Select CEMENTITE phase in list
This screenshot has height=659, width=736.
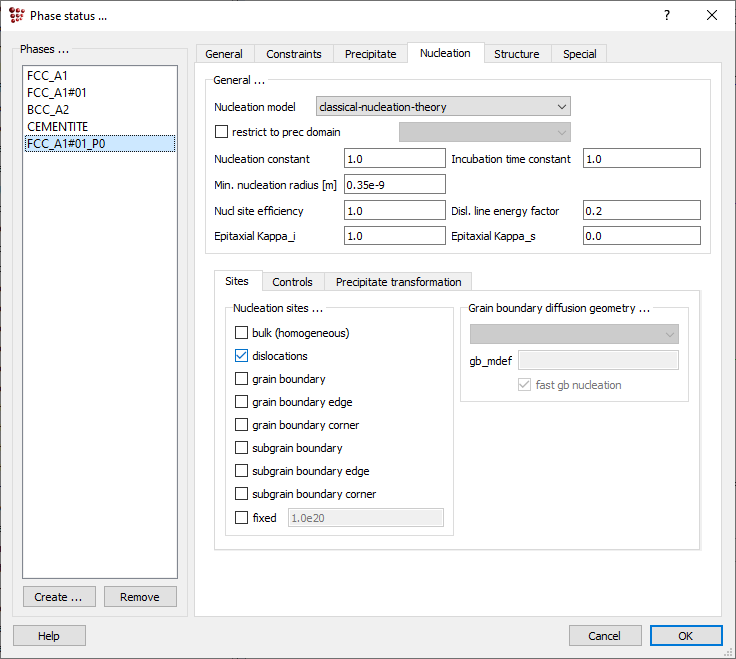click(x=100, y=127)
